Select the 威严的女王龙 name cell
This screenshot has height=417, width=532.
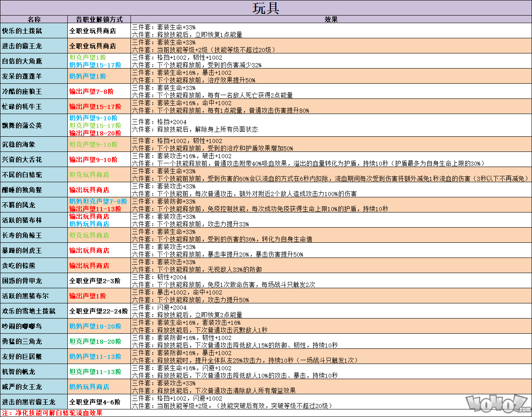point(22,387)
